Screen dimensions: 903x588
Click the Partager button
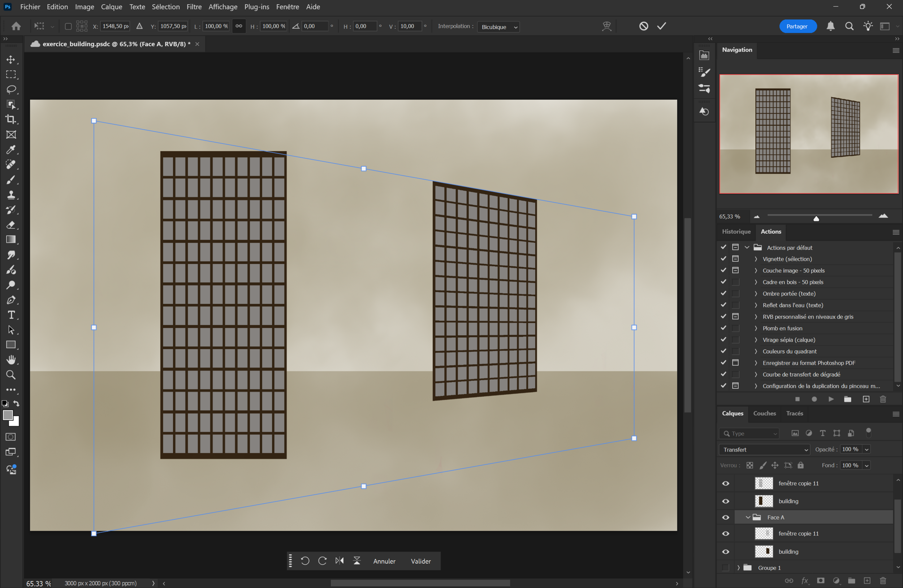(x=797, y=26)
